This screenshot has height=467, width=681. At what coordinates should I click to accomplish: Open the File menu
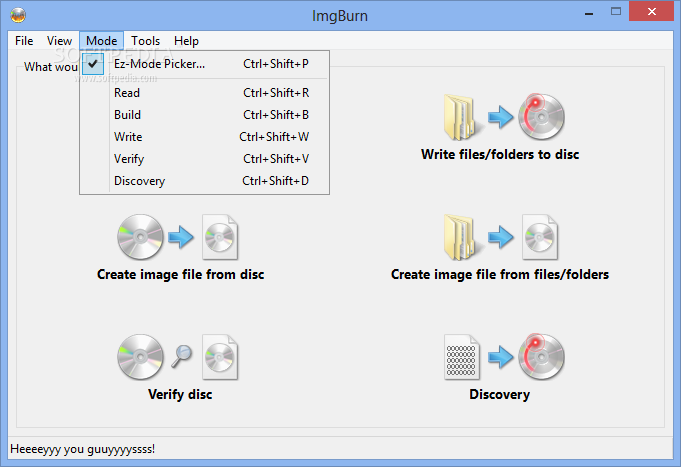pyautogui.click(x=24, y=41)
